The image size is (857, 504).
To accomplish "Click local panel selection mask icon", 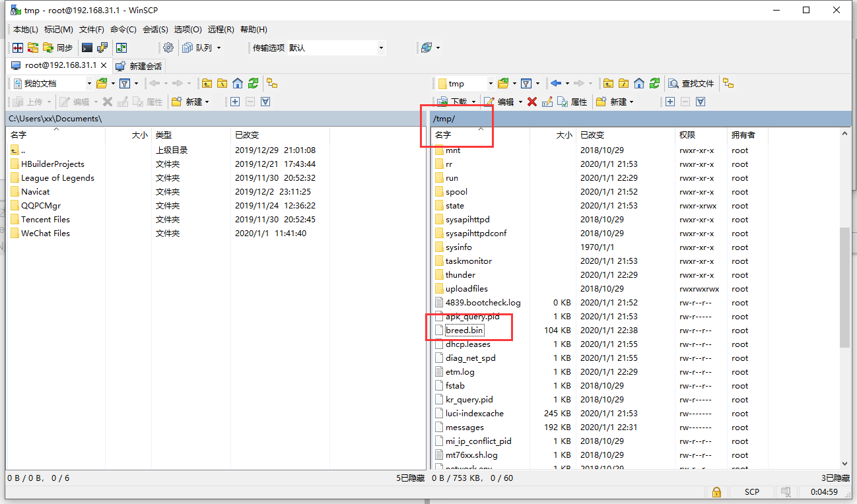I will coord(265,102).
